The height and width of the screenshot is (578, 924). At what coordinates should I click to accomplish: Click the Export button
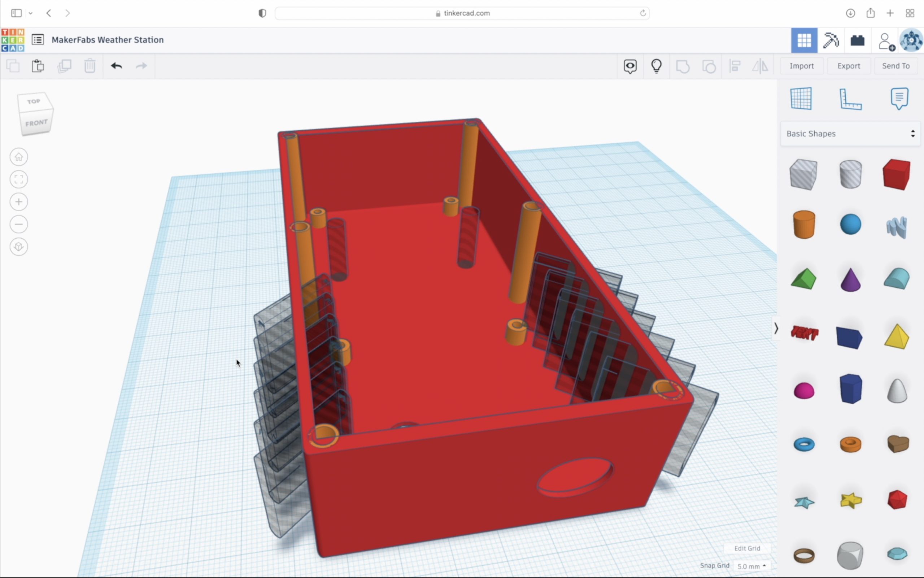849,66
